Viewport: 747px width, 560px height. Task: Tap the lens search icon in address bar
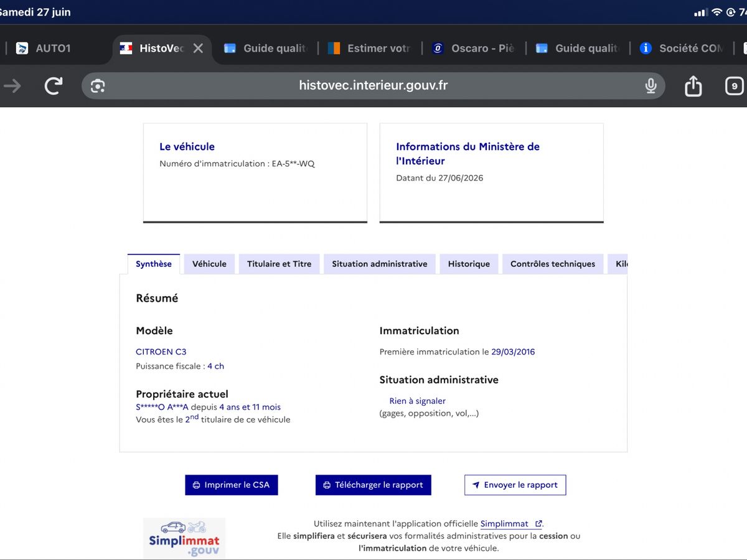(98, 86)
